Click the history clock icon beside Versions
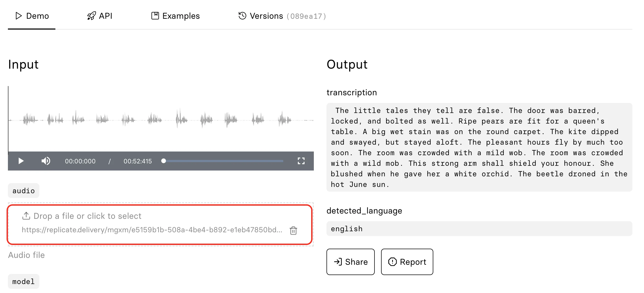The width and height of the screenshot is (644, 293). (242, 16)
